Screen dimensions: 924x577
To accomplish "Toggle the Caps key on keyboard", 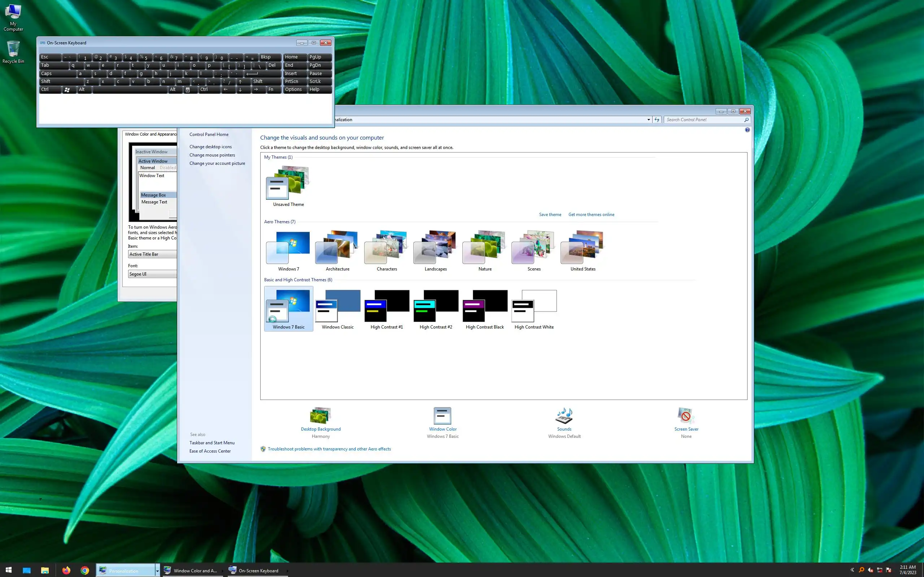I will point(57,74).
